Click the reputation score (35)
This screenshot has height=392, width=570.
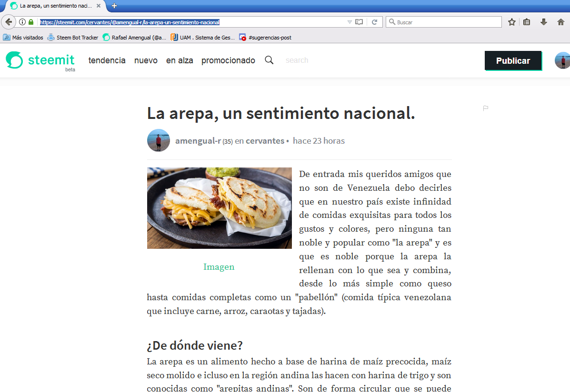coord(228,141)
